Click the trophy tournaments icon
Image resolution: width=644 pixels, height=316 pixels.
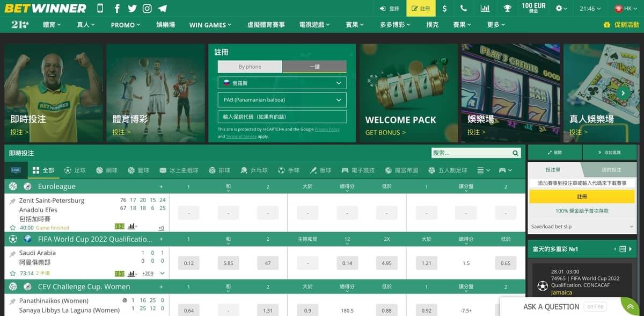pyautogui.click(x=507, y=9)
